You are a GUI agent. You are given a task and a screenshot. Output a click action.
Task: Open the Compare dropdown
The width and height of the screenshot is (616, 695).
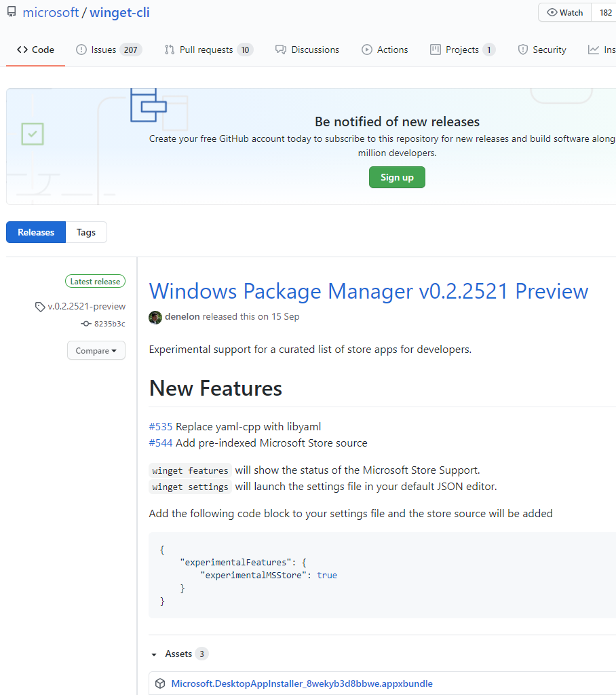pyautogui.click(x=96, y=351)
